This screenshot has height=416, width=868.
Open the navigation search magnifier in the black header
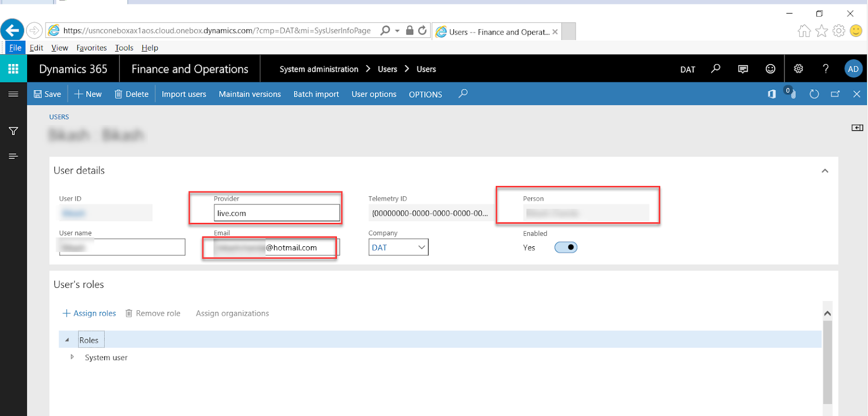[x=716, y=69]
